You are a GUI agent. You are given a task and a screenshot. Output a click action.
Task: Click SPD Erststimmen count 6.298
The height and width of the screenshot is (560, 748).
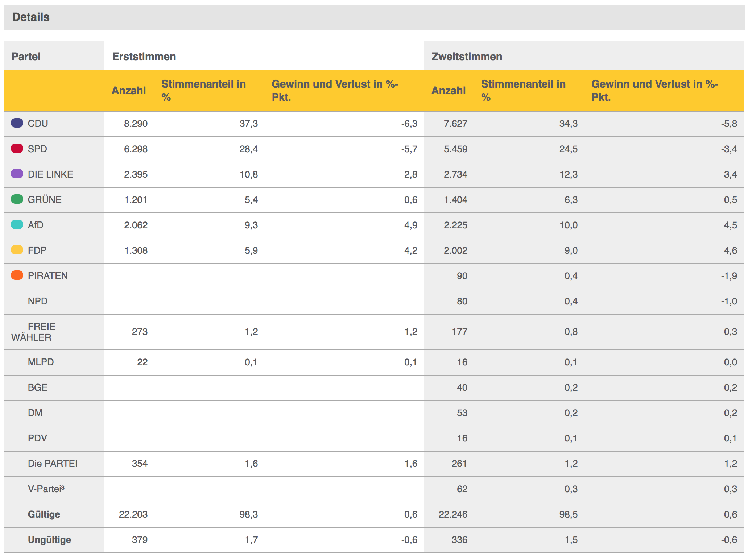tap(136, 149)
